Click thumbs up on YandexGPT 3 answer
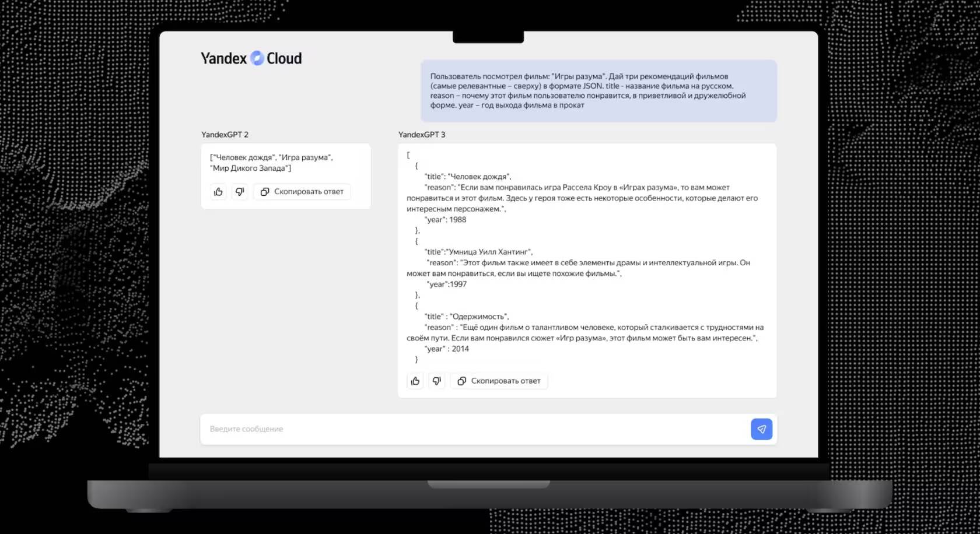Viewport: 980px width, 534px height. pos(415,381)
